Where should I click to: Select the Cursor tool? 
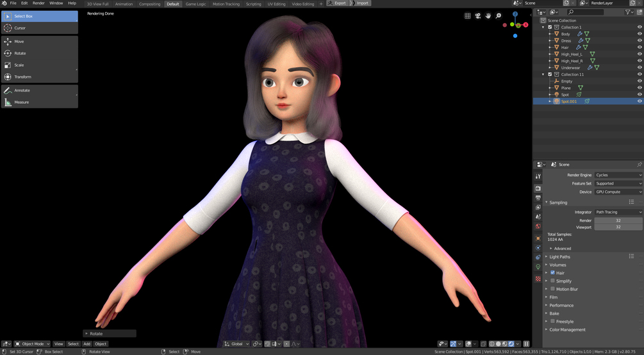[40, 28]
